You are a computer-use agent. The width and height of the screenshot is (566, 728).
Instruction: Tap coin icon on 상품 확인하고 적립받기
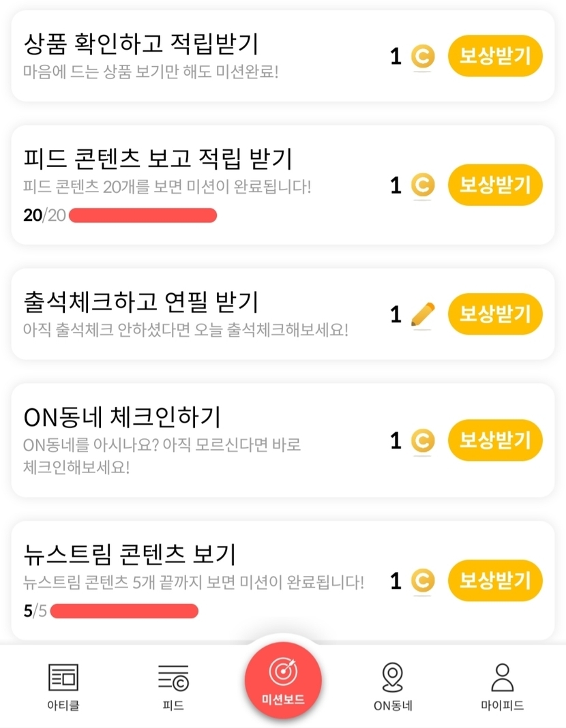tap(423, 57)
